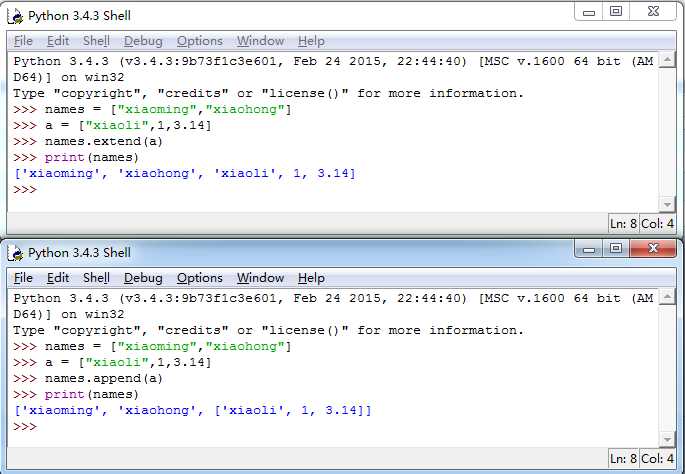The image size is (685, 474).
Task: Click the empty prompt in lower shell
Action: pyautogui.click(x=25, y=426)
